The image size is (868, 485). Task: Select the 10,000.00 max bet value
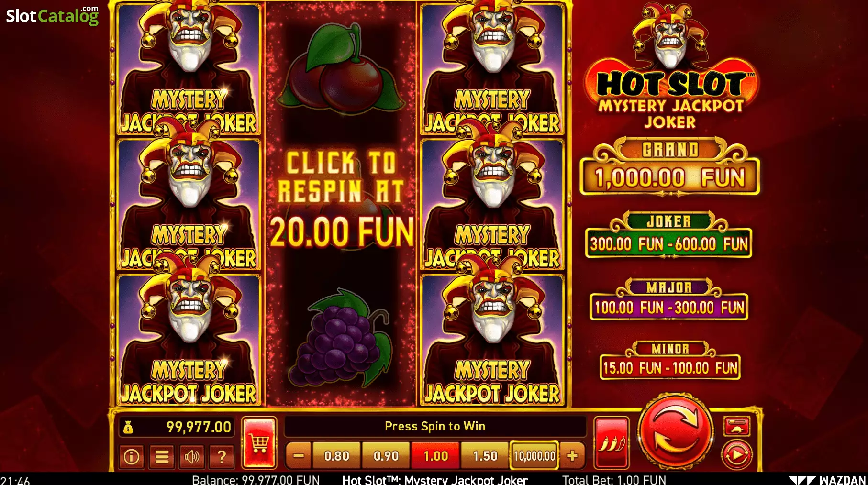(534, 456)
